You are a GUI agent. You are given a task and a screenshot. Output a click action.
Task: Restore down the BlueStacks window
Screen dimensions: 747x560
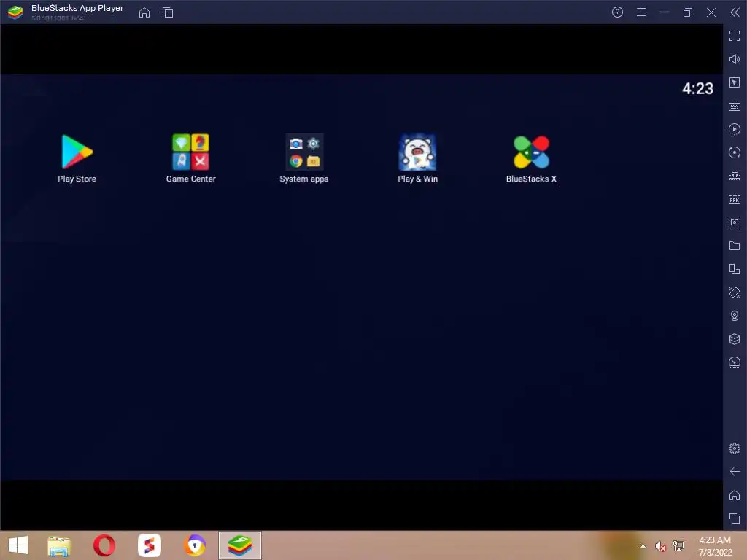click(687, 12)
